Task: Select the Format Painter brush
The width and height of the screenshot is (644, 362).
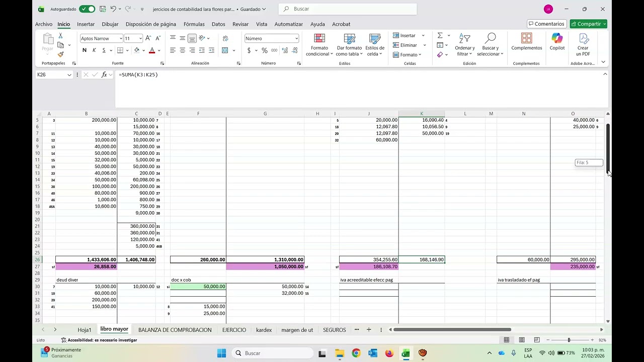Action: tap(60, 54)
